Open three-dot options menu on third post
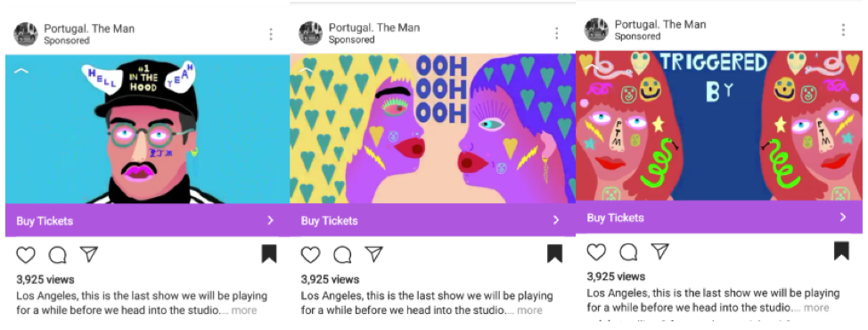868x330 pixels. tap(843, 30)
